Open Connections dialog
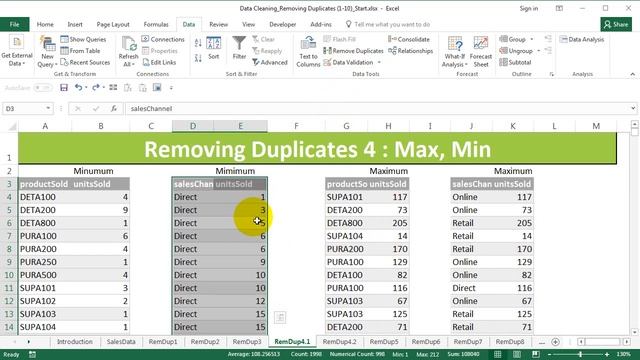This screenshot has height=360, width=640. [163, 39]
